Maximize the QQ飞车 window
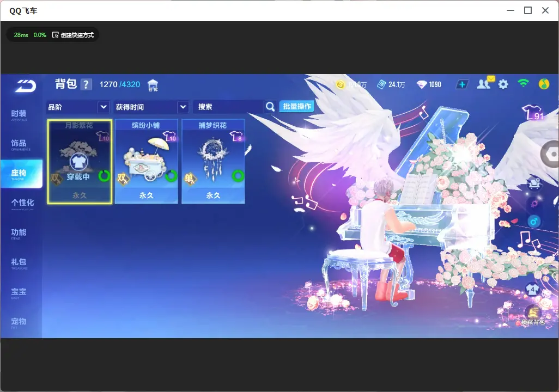 528,11
